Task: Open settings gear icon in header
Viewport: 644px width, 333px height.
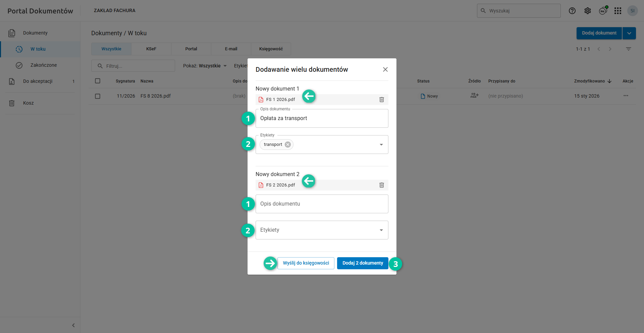Action: point(588,11)
